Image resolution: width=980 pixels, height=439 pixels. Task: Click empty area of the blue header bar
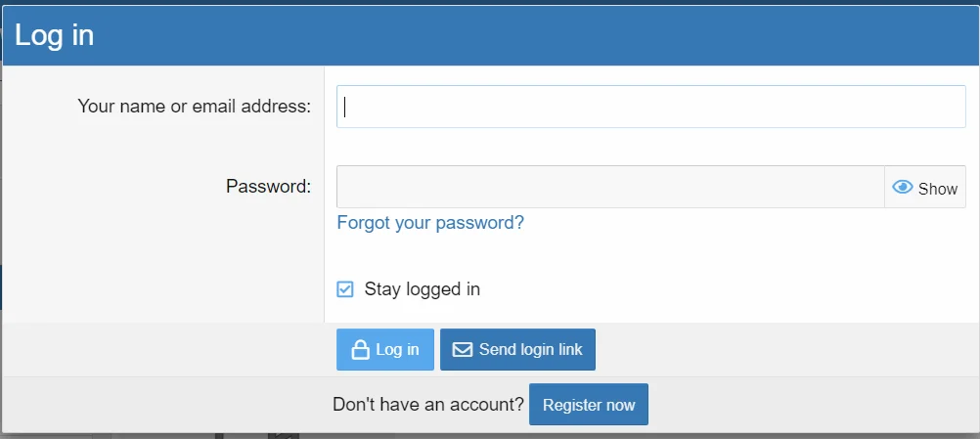click(538, 35)
